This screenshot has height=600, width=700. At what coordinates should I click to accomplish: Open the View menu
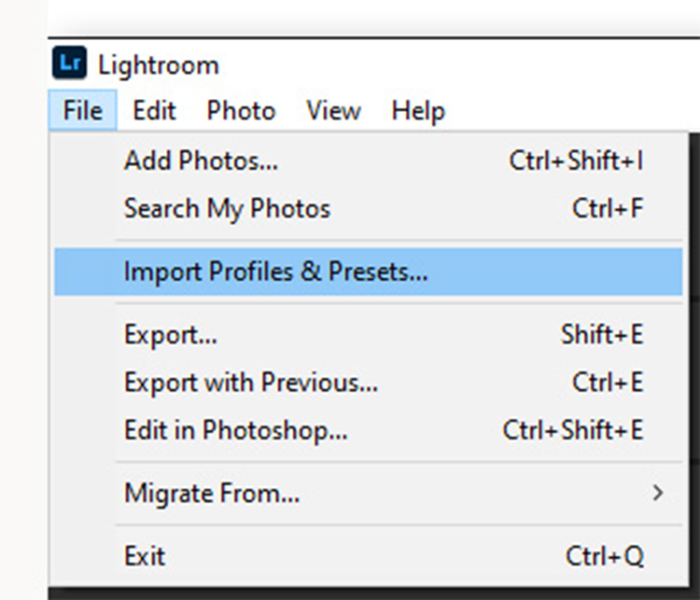[x=333, y=111]
